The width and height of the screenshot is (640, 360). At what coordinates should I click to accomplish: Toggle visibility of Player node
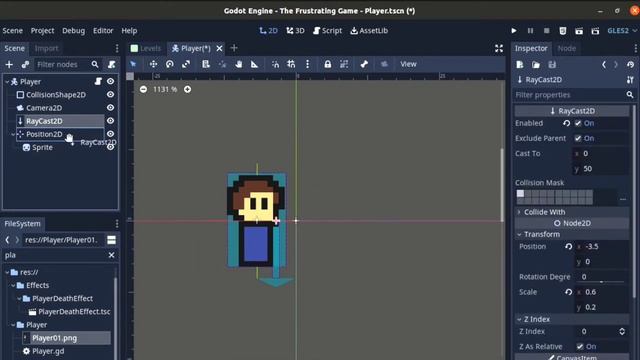pyautogui.click(x=110, y=81)
